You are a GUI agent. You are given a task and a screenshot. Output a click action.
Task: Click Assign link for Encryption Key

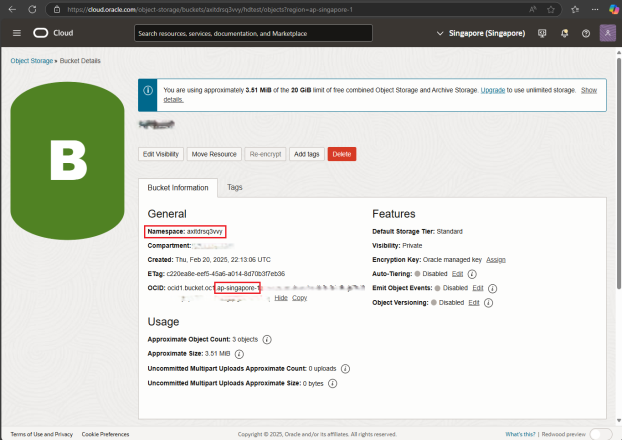point(495,259)
